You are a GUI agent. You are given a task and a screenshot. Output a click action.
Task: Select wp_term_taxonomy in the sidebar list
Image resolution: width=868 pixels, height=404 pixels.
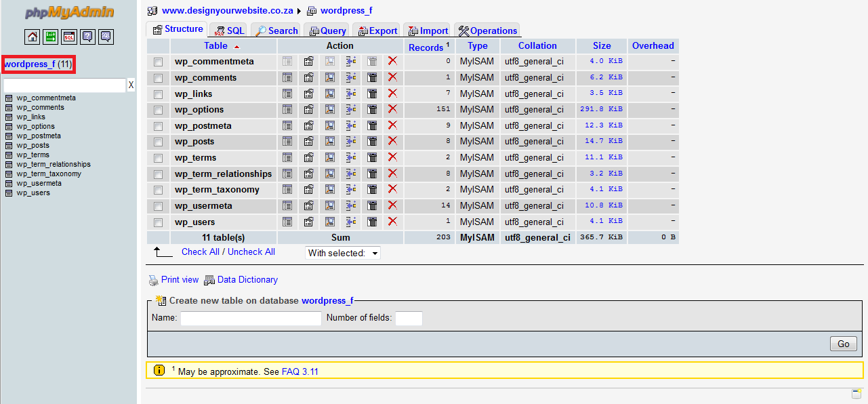tap(49, 174)
